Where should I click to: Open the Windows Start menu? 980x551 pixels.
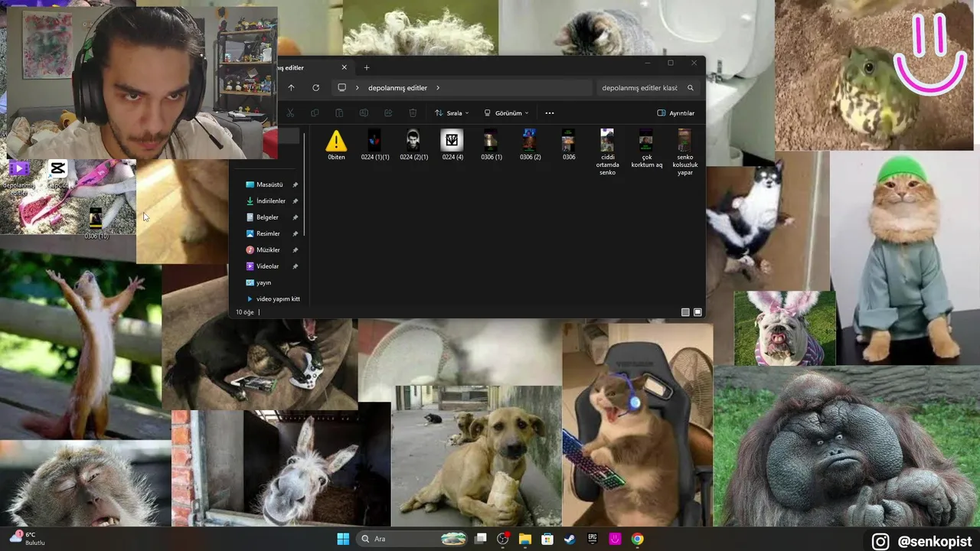343,539
